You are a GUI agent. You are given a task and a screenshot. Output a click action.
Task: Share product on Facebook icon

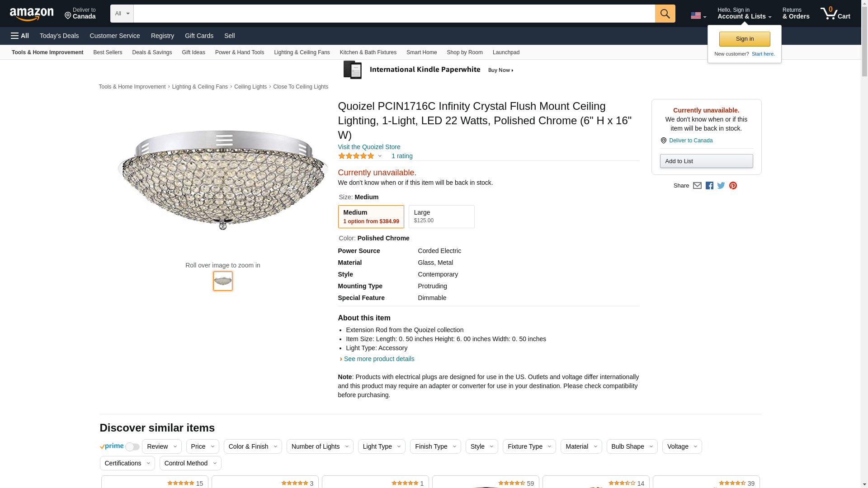click(x=709, y=186)
